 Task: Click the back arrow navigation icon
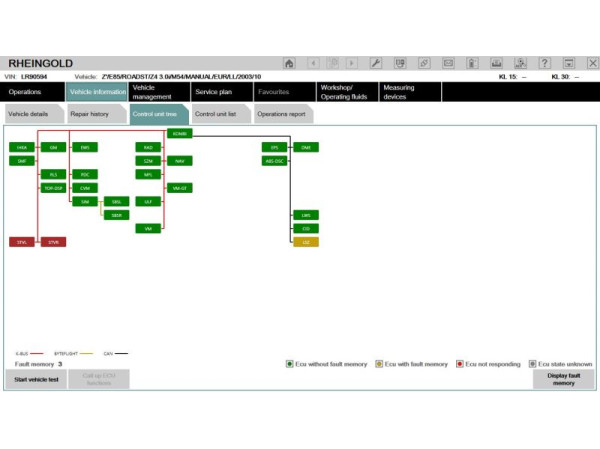313,63
